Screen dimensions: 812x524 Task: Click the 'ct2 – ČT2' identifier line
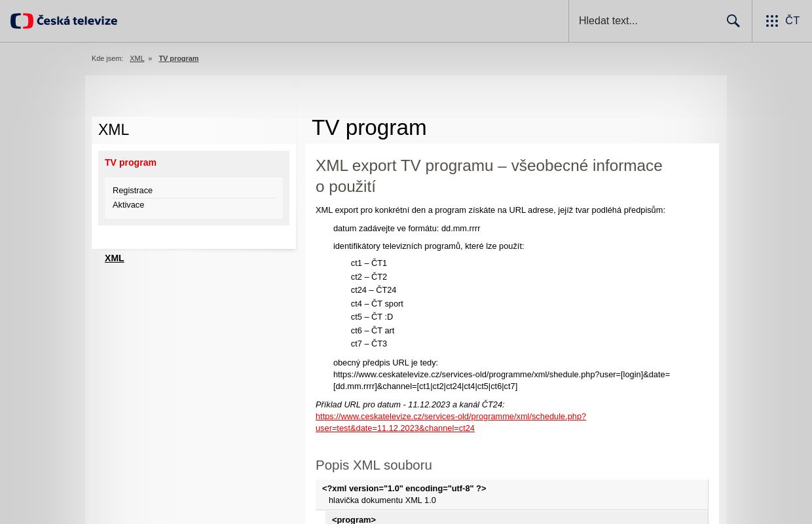point(369,277)
